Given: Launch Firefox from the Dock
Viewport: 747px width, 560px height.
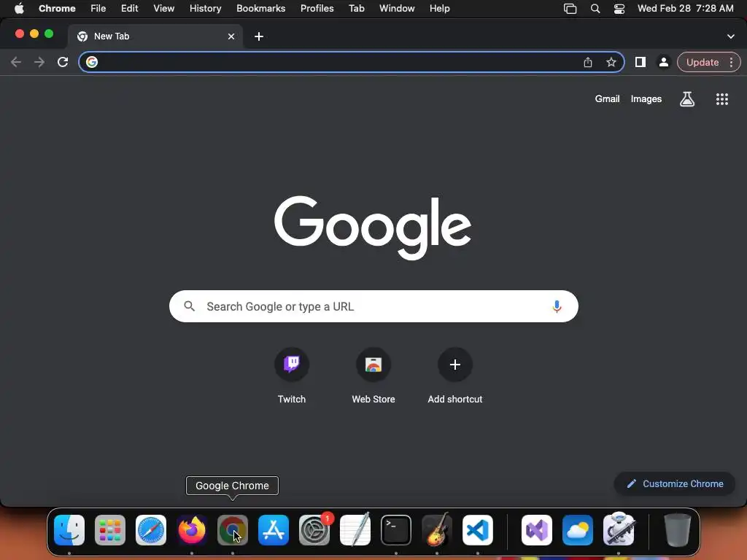Looking at the screenshot, I should (192, 530).
